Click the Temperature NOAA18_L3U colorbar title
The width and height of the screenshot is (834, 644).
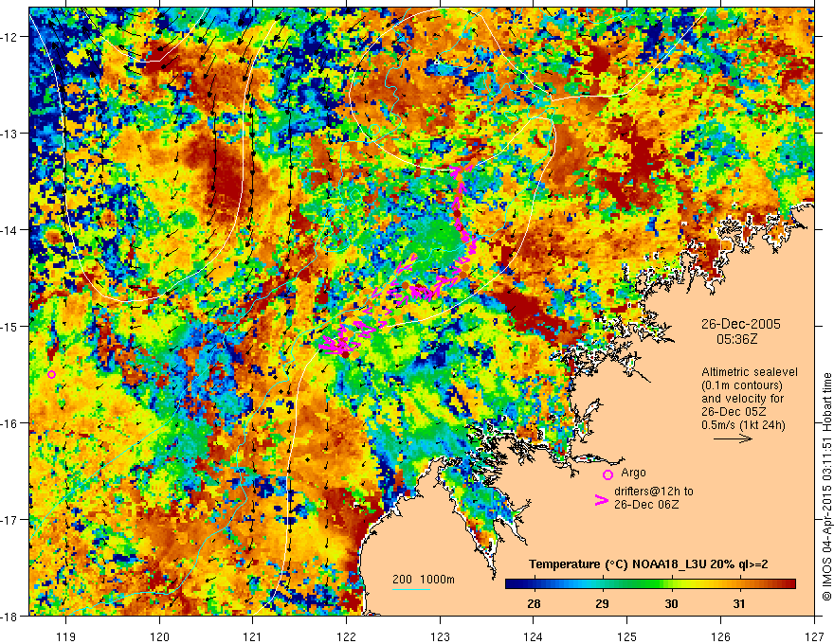point(648,564)
